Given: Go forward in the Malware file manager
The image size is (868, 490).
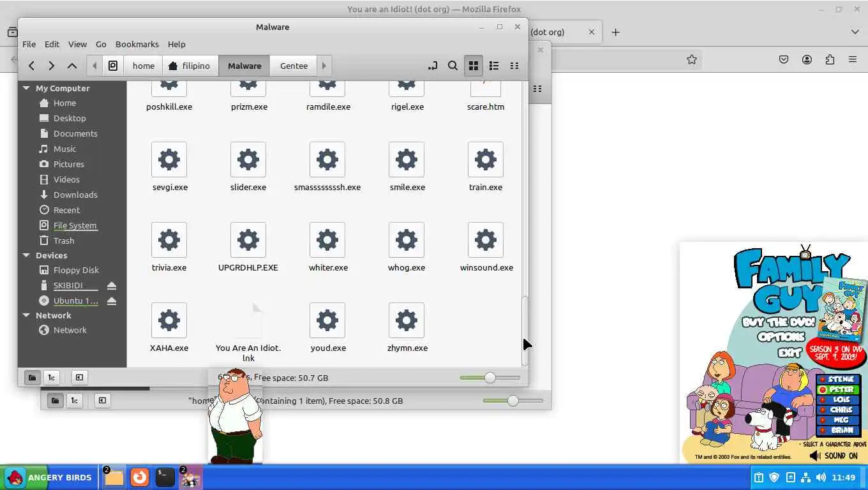Looking at the screenshot, I should 52,66.
